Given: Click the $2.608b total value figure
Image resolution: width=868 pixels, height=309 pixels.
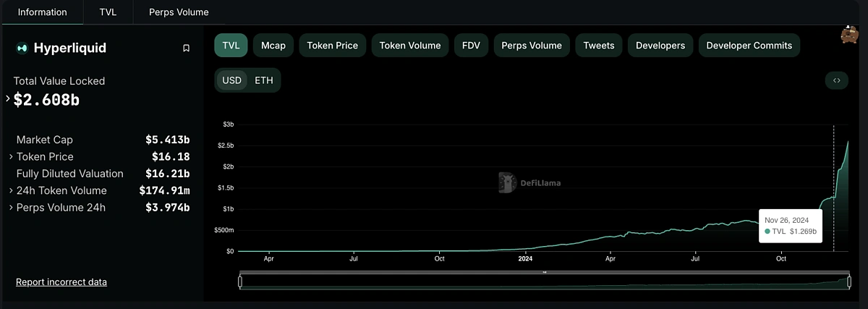Looking at the screenshot, I should pos(46,100).
